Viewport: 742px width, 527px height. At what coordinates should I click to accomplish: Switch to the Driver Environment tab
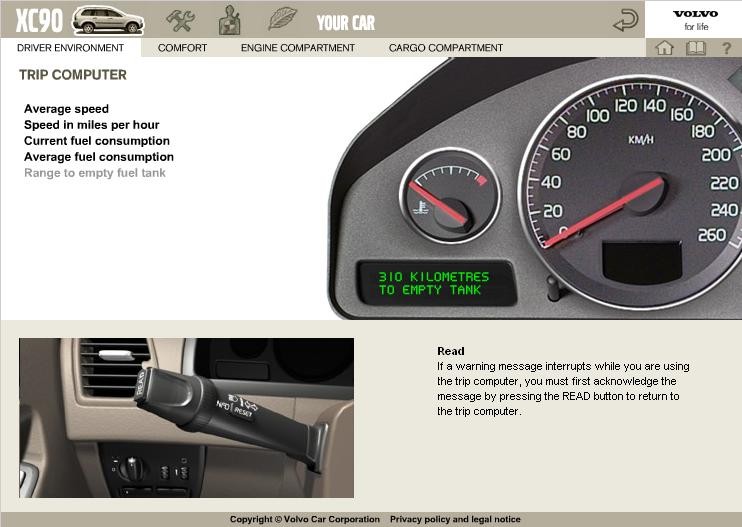(x=70, y=48)
